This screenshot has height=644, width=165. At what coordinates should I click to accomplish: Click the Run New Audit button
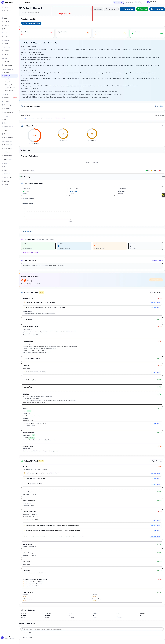(127, 9)
